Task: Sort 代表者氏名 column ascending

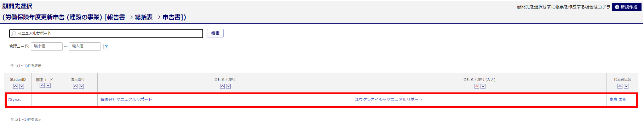Action: (x=620, y=86)
